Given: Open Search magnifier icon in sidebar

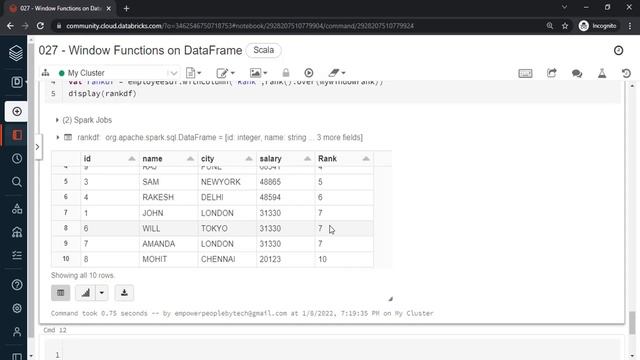Looking at the screenshot, I should pos(17,182).
